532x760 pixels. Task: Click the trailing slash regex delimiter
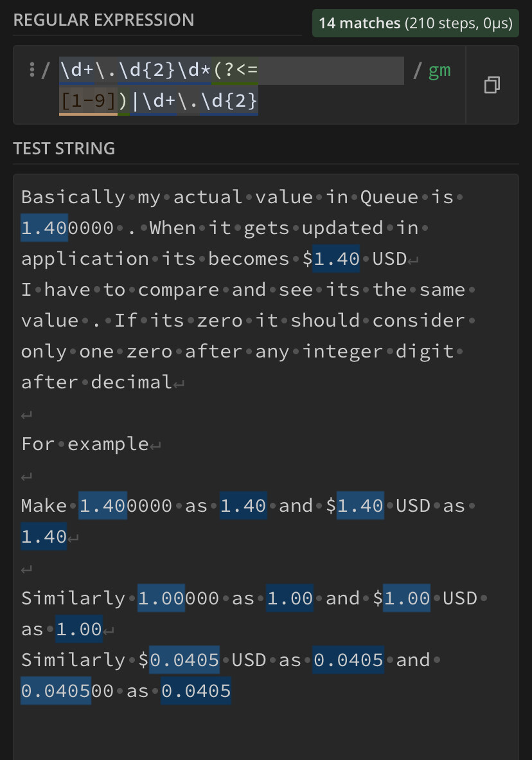coord(417,71)
